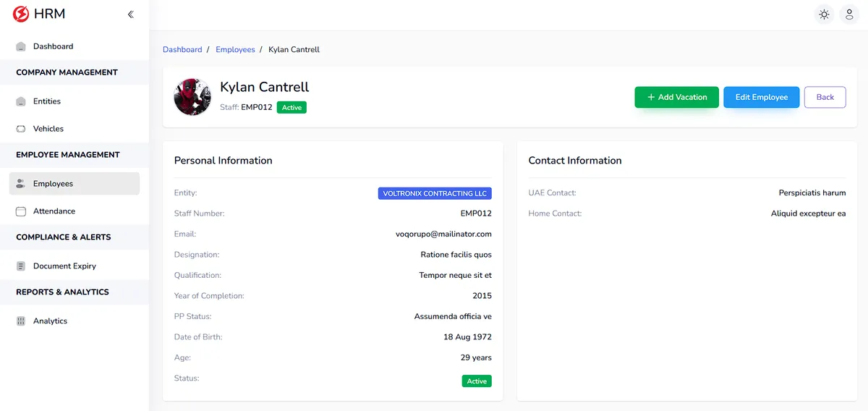Click the Edit Employee button
868x411 pixels.
click(x=762, y=97)
